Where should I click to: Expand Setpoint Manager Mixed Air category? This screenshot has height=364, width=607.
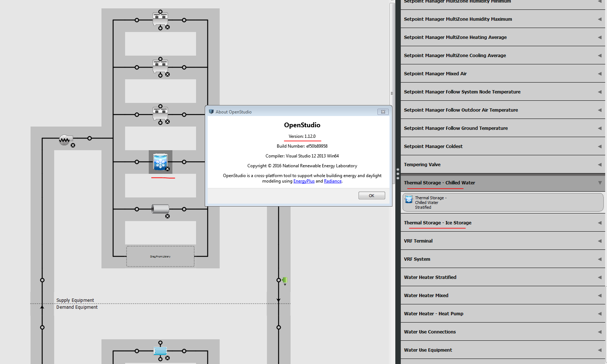click(503, 73)
